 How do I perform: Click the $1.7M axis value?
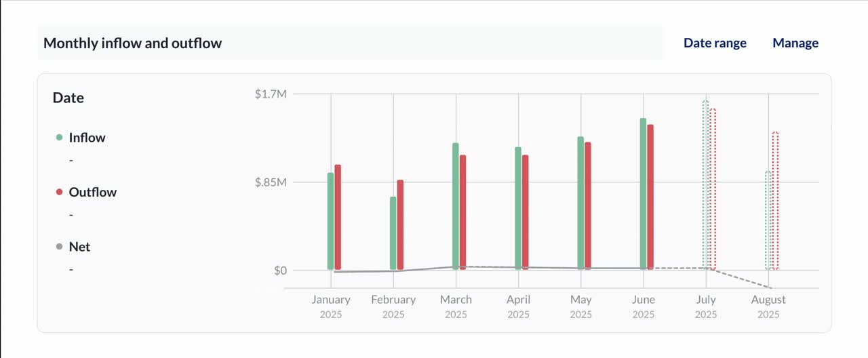(271, 94)
